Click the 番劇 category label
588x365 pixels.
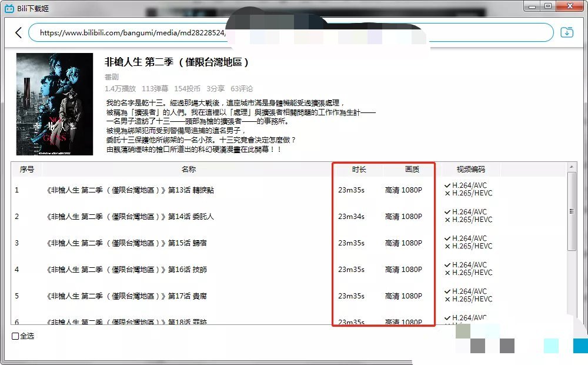[x=111, y=77]
